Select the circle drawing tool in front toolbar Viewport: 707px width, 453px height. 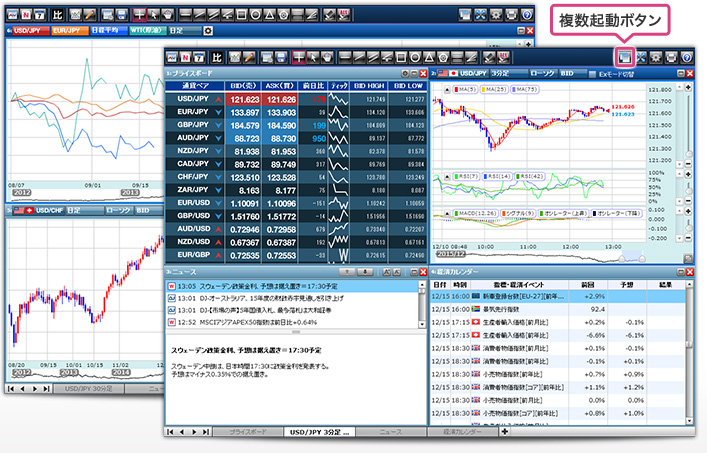tap(415, 57)
